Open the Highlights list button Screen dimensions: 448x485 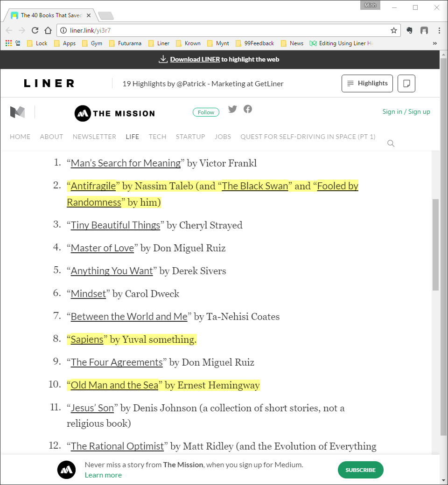click(x=367, y=83)
